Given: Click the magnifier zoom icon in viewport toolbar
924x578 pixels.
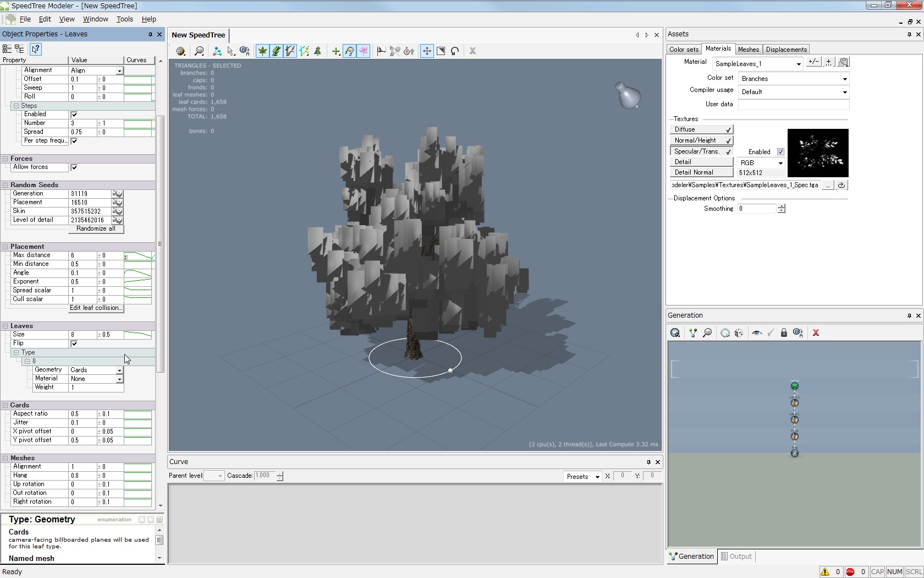Looking at the screenshot, I should coord(199,51).
